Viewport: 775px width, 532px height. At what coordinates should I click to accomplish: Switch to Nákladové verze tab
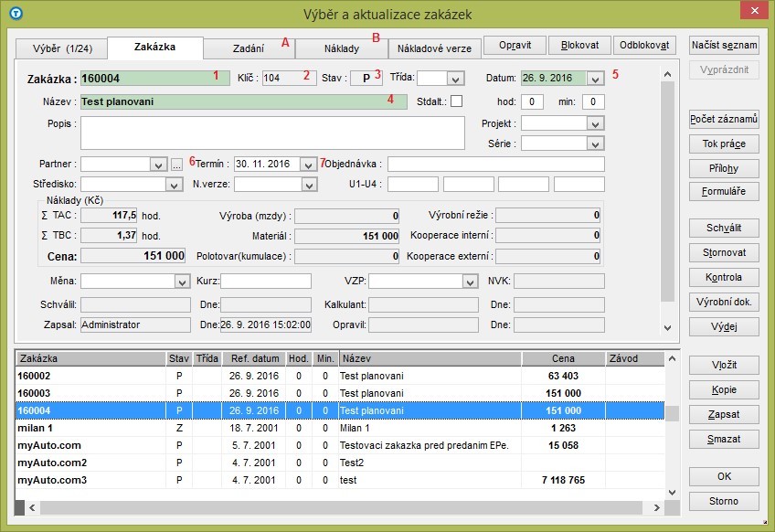click(x=434, y=48)
